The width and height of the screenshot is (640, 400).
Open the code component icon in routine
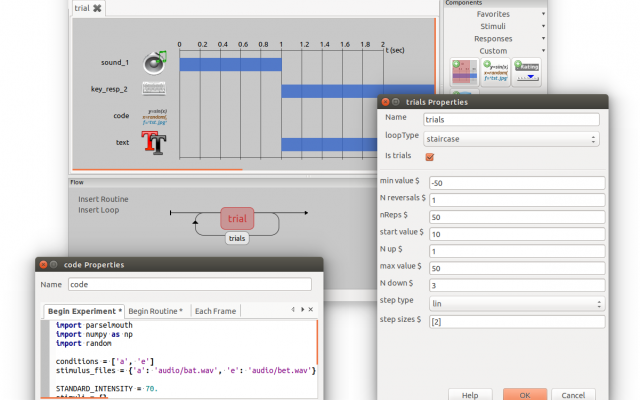click(155, 116)
